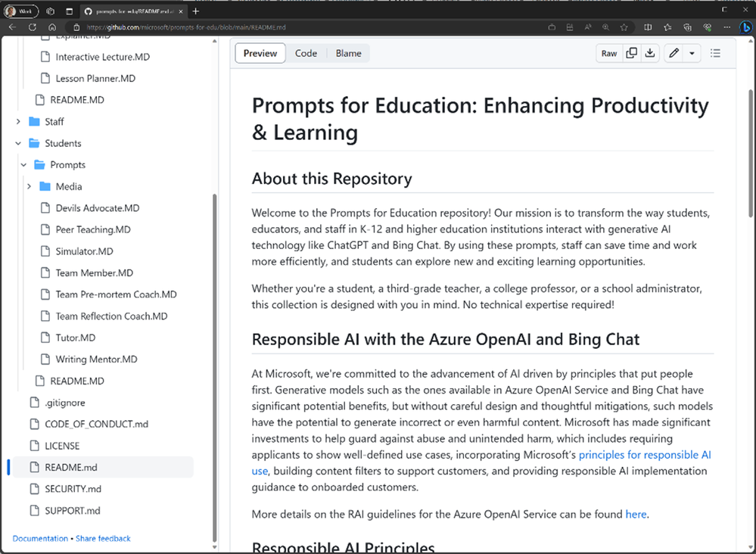Collapse the Students folder
This screenshot has width=756, height=554.
click(x=18, y=143)
